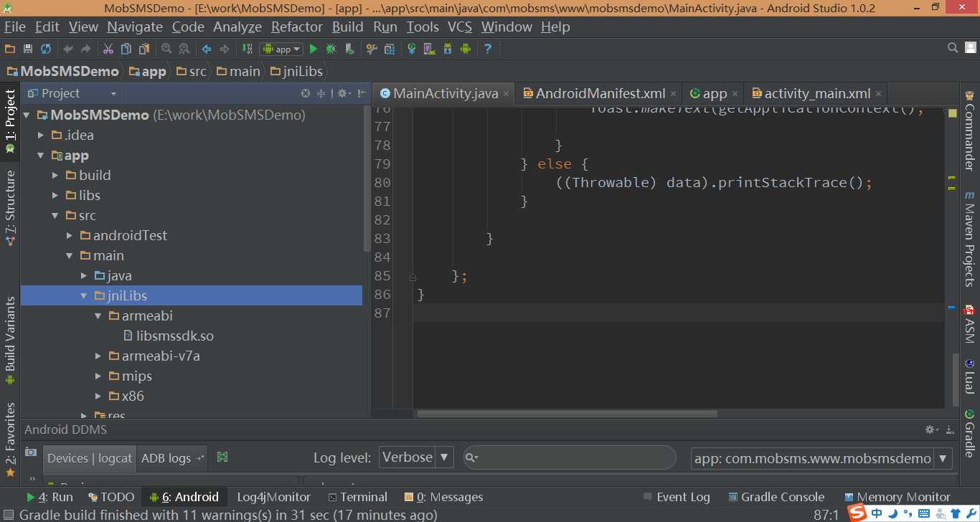Click the MobSMSDemo breadcrumb
Image resolution: width=980 pixels, height=522 pixels.
62,71
